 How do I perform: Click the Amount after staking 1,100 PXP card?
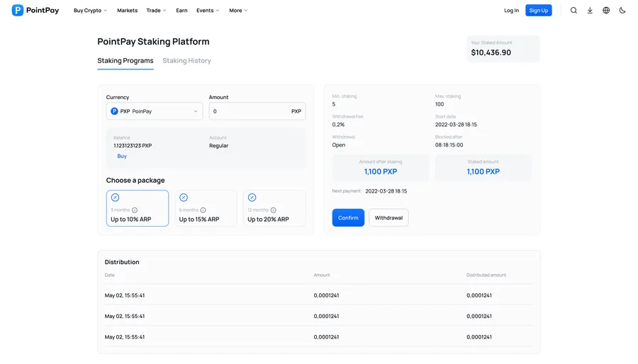(381, 167)
